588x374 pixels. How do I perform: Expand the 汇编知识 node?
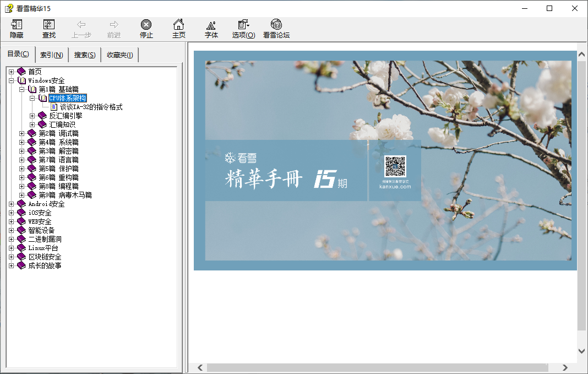(x=32, y=124)
